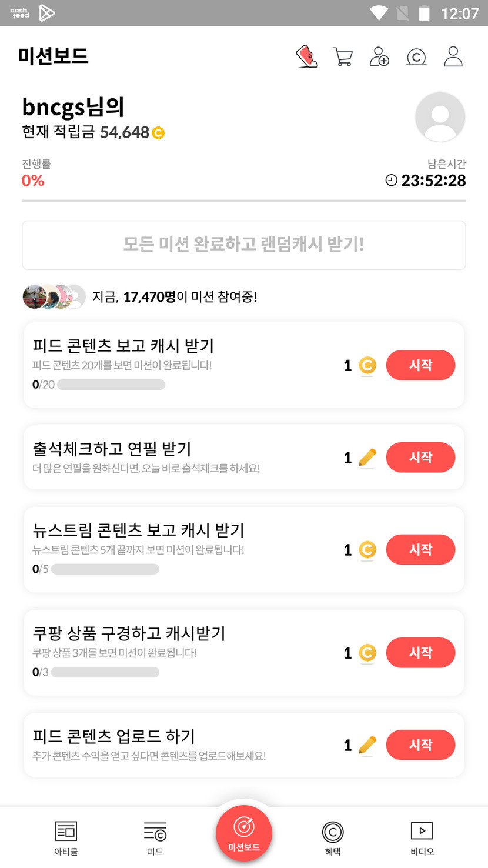
Task: Tap the profile avatar picture
Action: click(x=440, y=117)
